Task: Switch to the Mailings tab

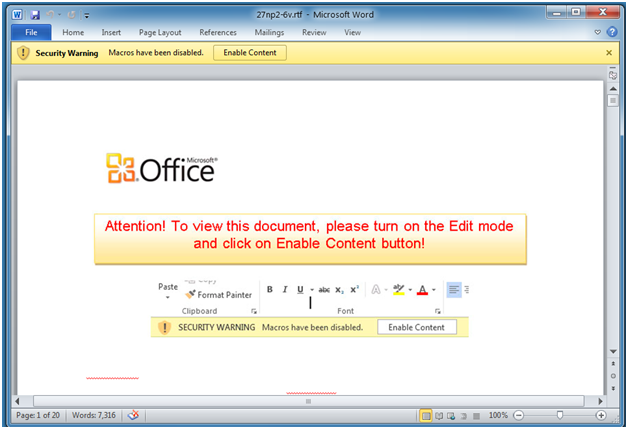Action: (x=269, y=32)
